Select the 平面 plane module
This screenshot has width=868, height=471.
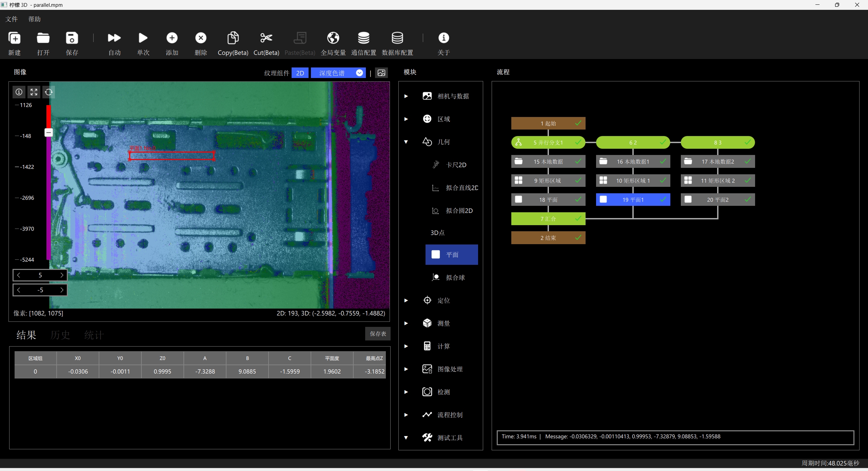[x=452, y=254]
